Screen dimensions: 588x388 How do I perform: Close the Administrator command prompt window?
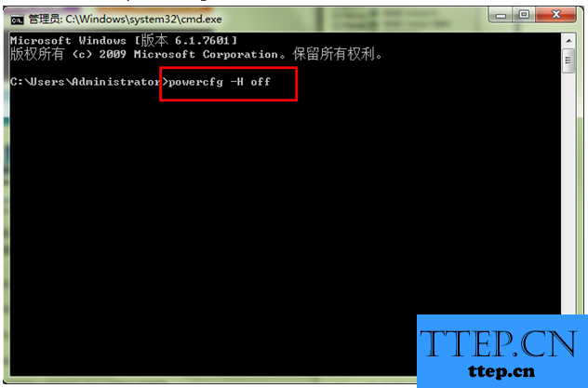556,15
